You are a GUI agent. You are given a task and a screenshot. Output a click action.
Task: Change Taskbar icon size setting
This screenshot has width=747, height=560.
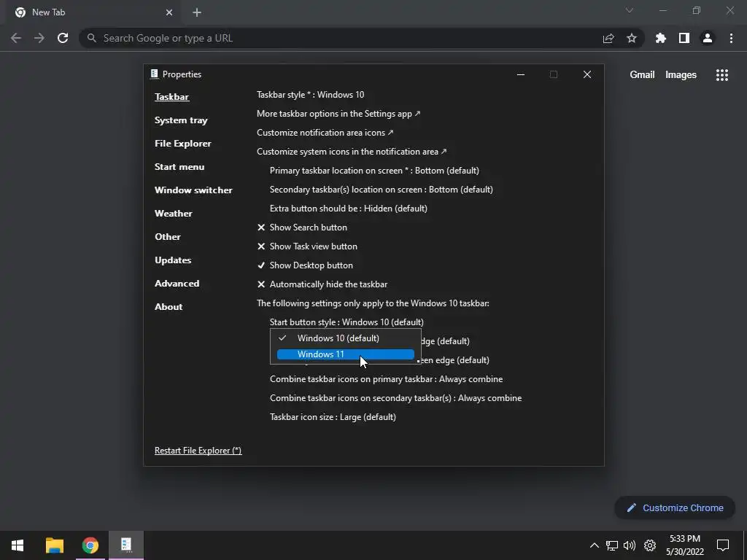333,417
